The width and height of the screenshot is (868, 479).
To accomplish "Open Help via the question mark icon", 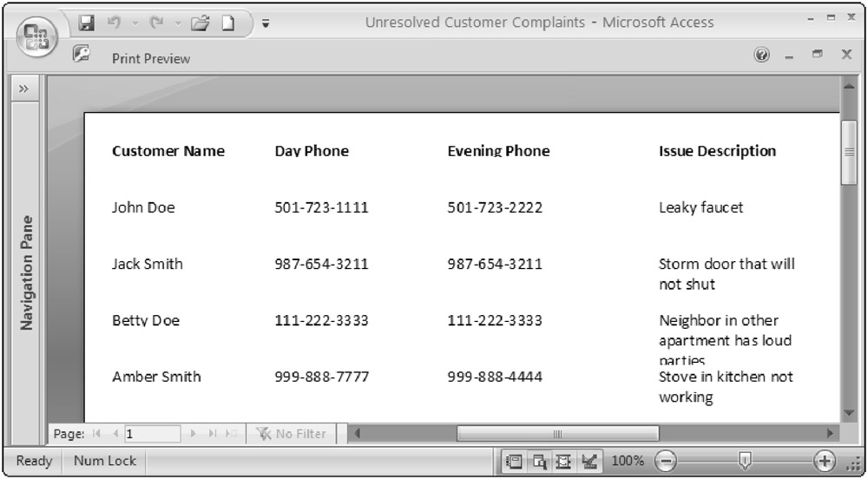I will point(762,56).
